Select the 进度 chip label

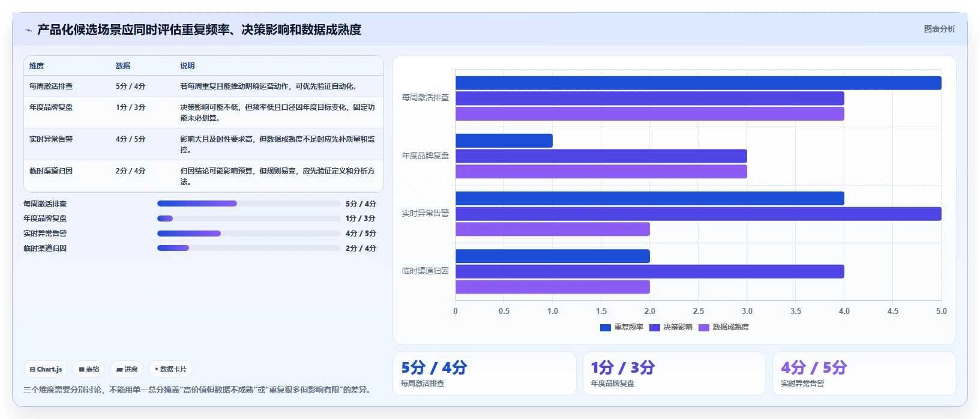tap(131, 370)
